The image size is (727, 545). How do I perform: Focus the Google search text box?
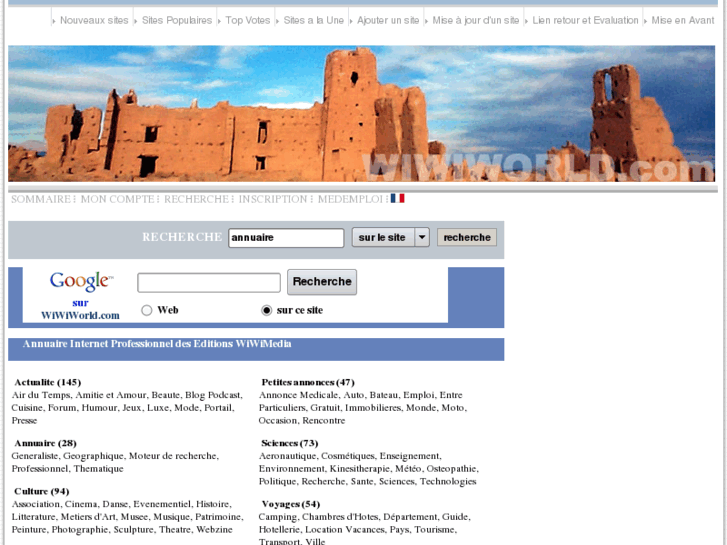pos(209,282)
